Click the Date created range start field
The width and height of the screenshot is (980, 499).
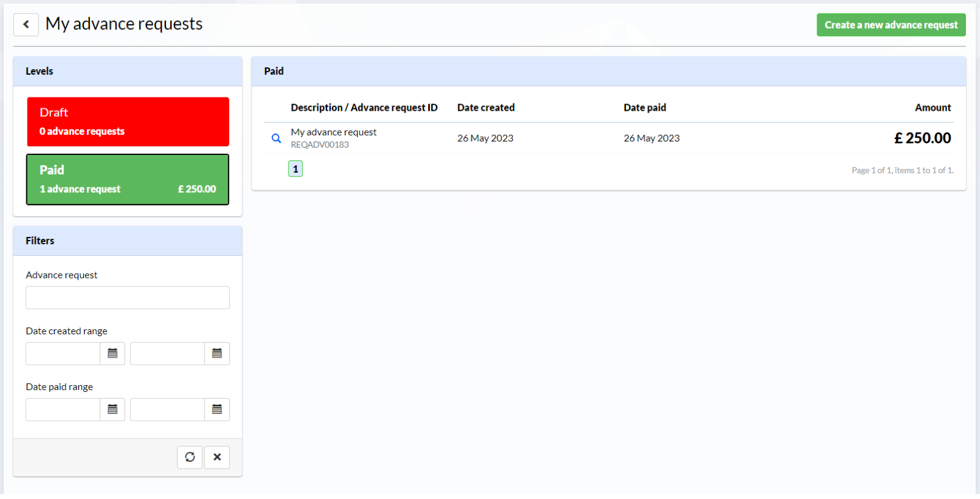[63, 354]
